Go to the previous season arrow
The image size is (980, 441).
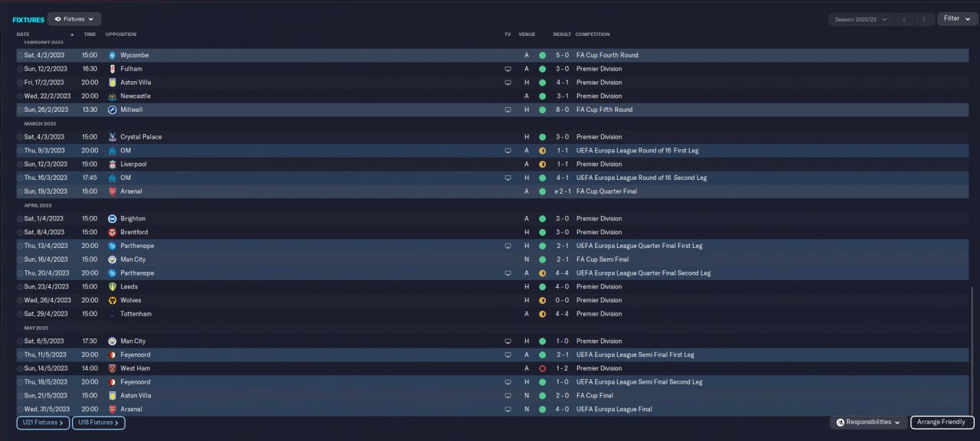tap(905, 19)
